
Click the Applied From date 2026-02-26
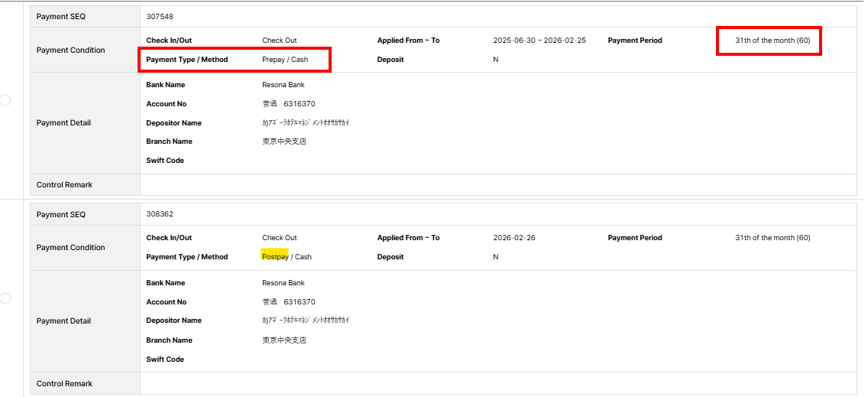click(514, 238)
